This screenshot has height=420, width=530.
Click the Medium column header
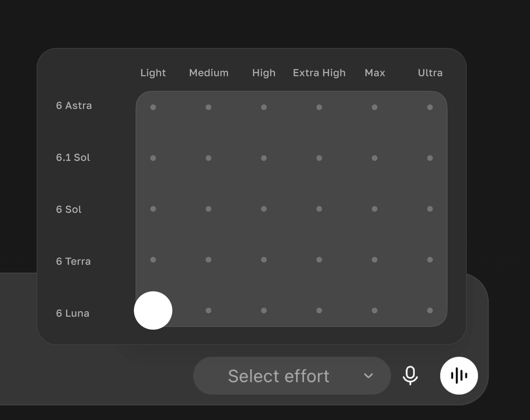tap(209, 73)
